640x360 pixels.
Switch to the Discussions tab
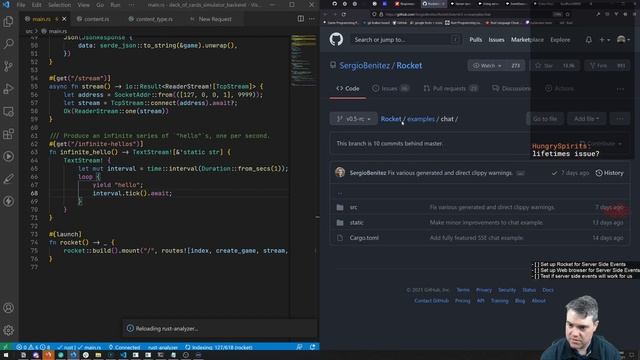click(511, 89)
